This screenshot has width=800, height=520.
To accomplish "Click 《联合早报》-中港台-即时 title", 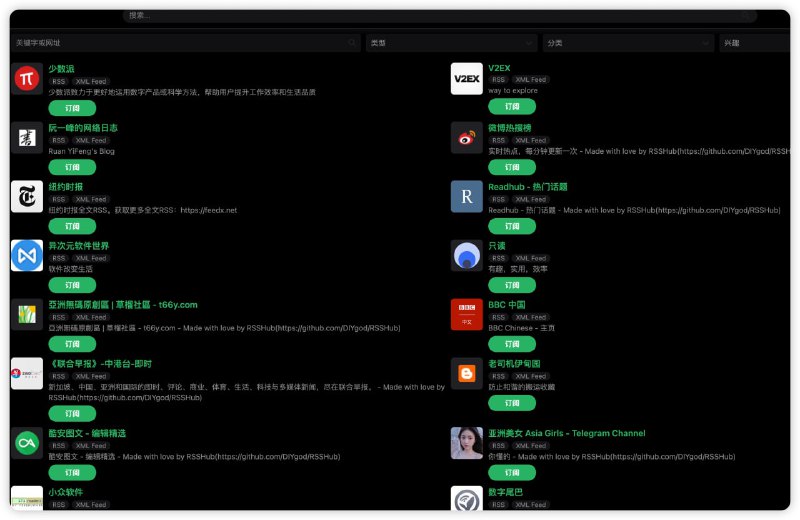I will (100, 364).
